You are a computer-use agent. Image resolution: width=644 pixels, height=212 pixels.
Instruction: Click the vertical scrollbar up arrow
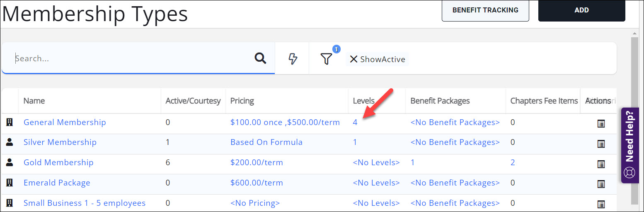(x=634, y=34)
